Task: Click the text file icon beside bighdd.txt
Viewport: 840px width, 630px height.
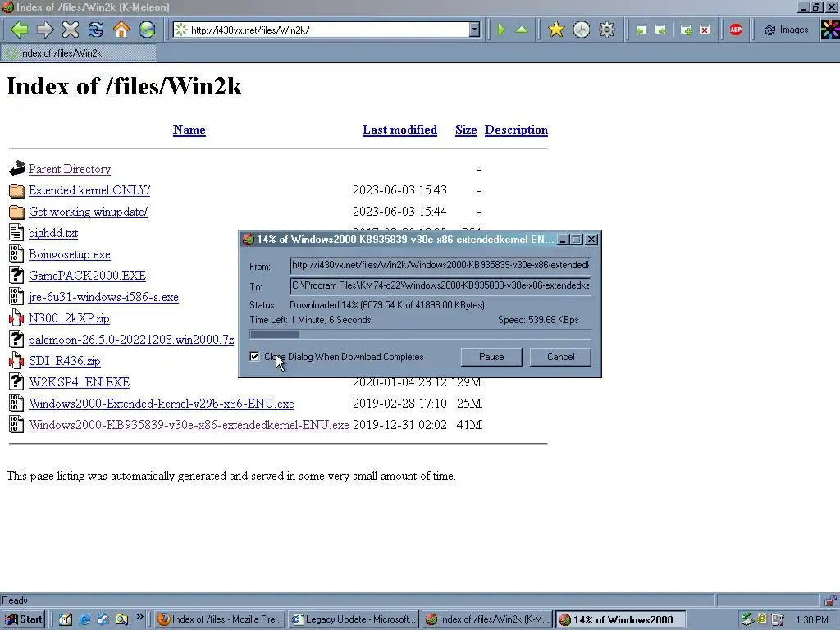Action: tap(16, 232)
